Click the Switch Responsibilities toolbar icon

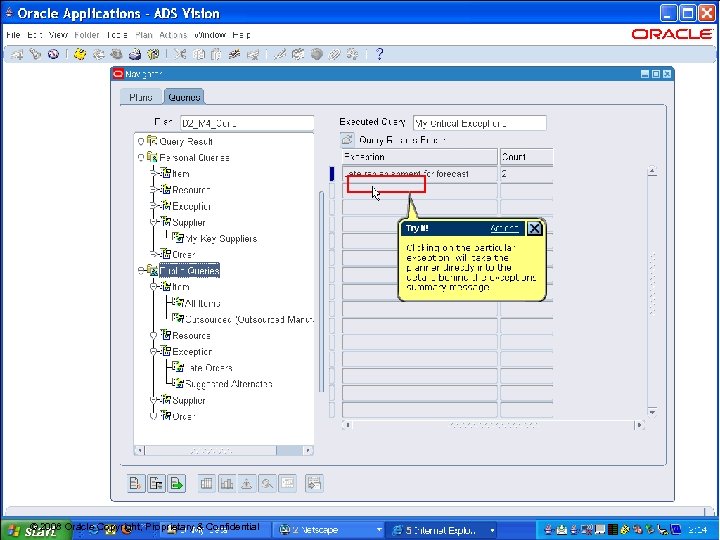(116, 54)
